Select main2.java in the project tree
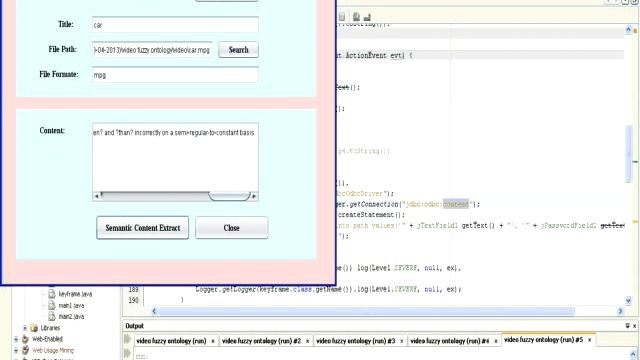 point(71,316)
